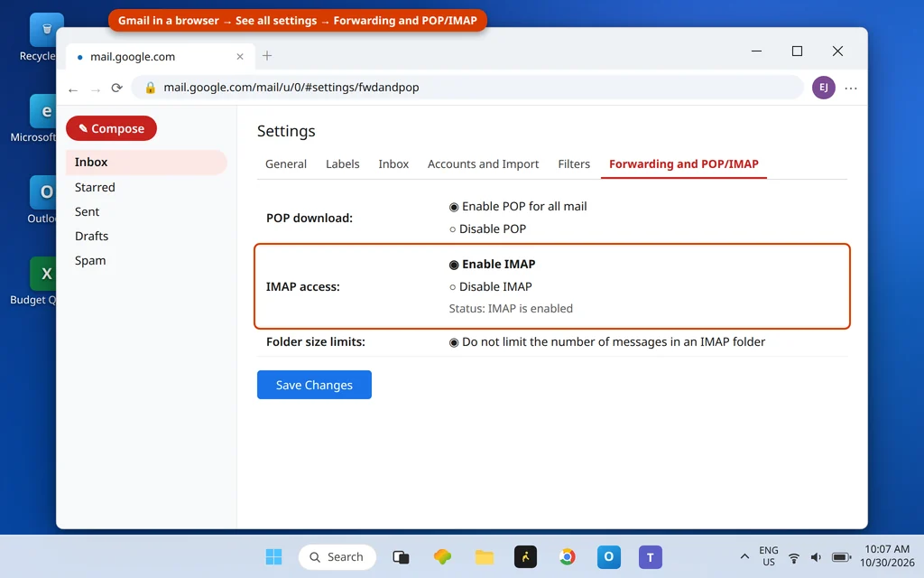Open the Windows Start menu

click(x=274, y=556)
